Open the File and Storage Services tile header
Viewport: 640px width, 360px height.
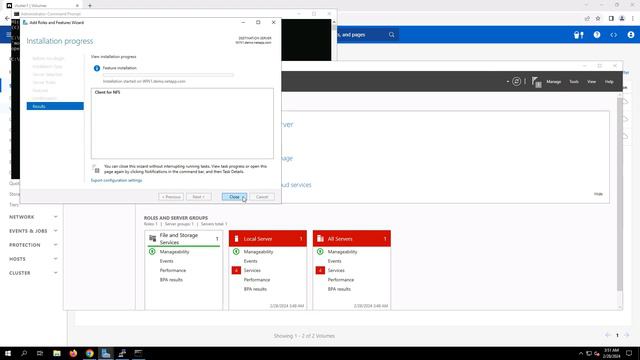(184, 239)
